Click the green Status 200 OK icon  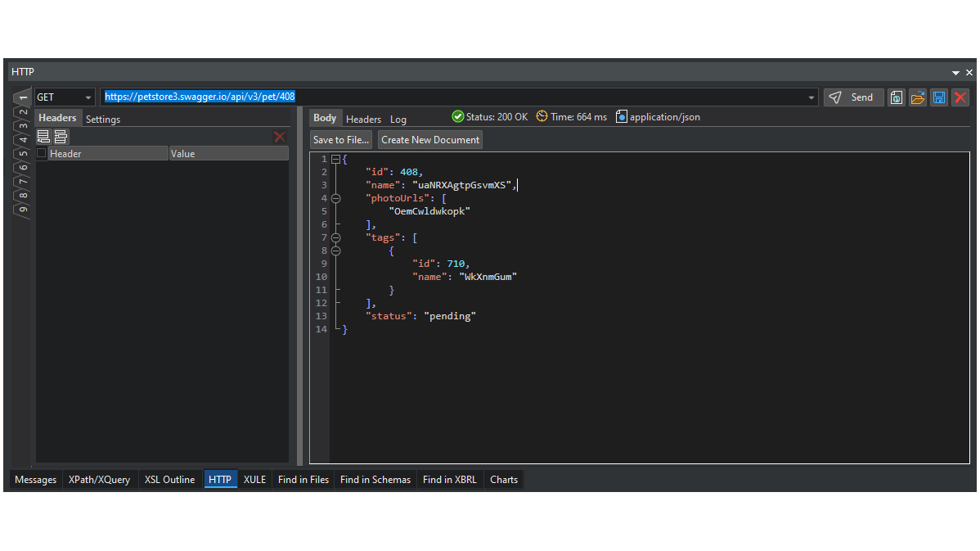pos(458,117)
